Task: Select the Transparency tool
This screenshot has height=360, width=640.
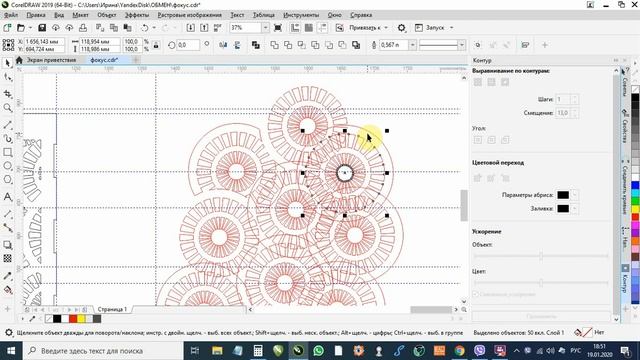Action: [x=7, y=258]
